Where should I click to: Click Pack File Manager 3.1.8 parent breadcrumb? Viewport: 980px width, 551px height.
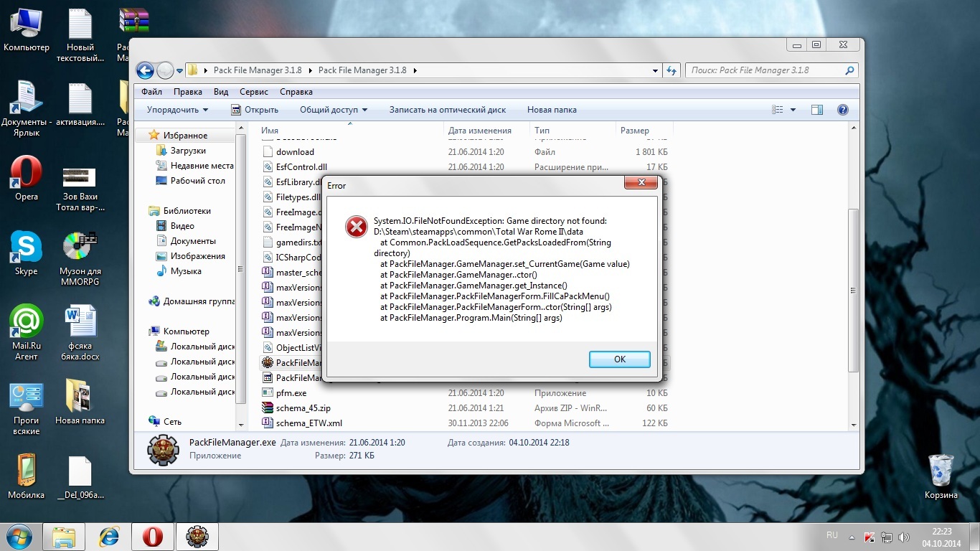[258, 70]
